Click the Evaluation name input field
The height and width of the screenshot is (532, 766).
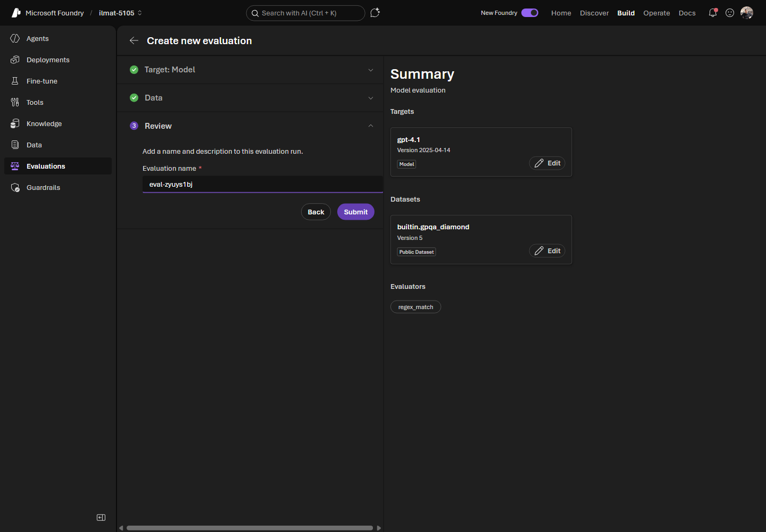[263, 184]
